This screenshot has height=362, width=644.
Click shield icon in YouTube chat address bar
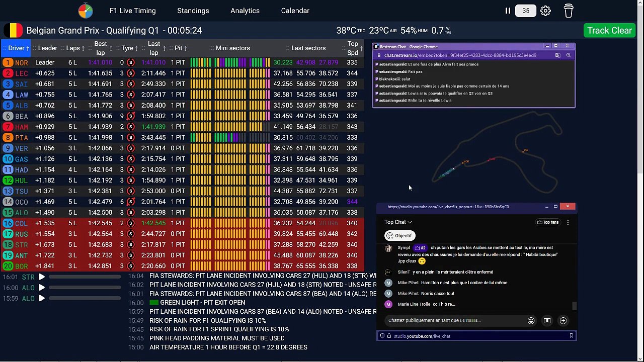(382, 336)
